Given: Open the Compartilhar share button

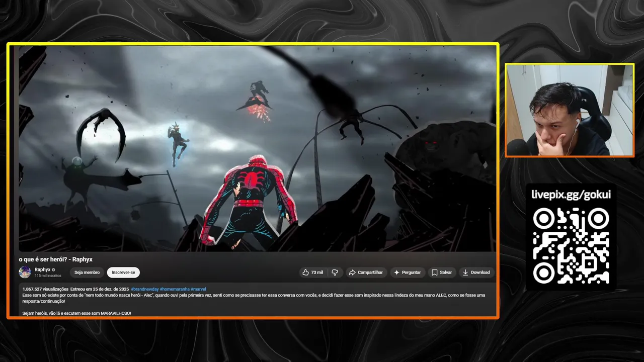Looking at the screenshot, I should 366,273.
